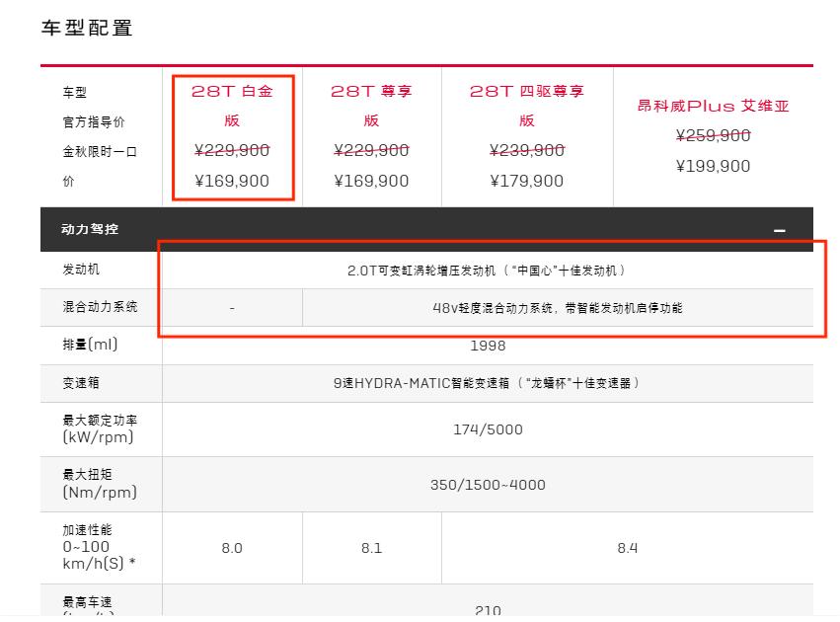
Task: Click the crossed-out ¥239,900 guide price
Action: [527, 150]
